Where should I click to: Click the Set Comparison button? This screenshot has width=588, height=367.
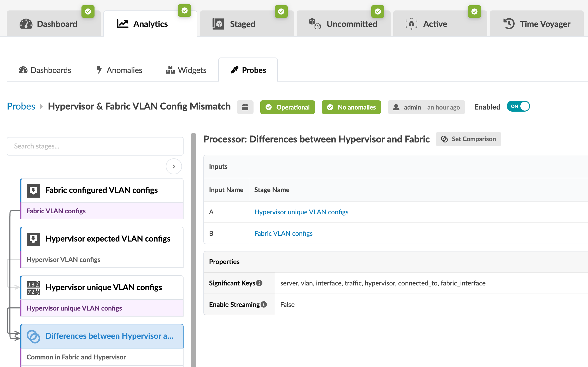[x=468, y=139]
